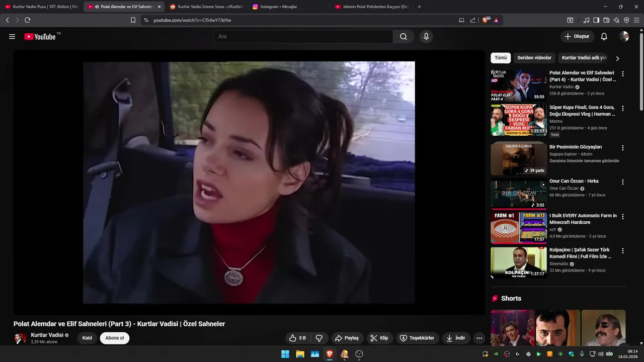Image resolution: width=644 pixels, height=362 pixels.
Task: Open Brave Leo AI sparkle icon
Action: click(616, 20)
